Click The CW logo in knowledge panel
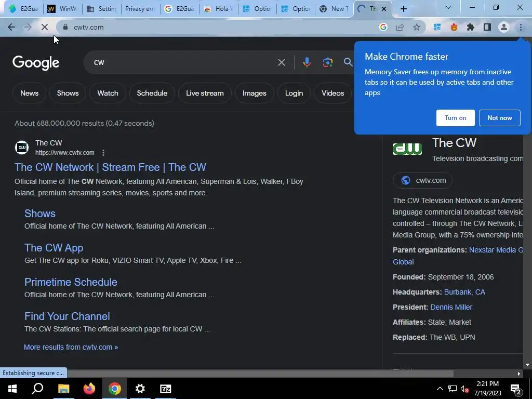The width and height of the screenshot is (532, 399). pos(407,149)
